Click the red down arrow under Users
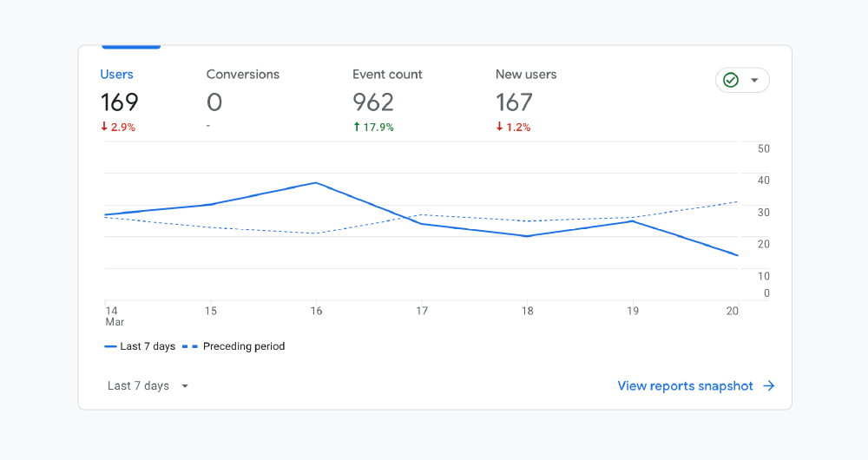This screenshot has width=868, height=460. tap(104, 127)
